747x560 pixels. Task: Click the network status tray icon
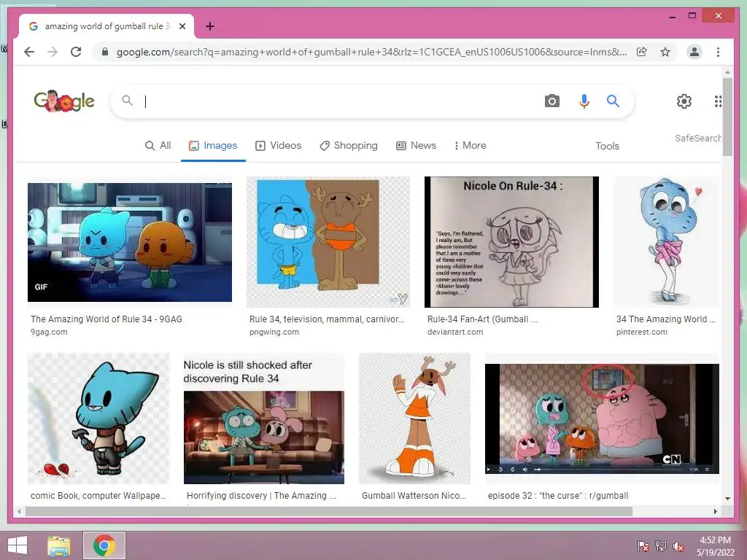[x=661, y=546]
